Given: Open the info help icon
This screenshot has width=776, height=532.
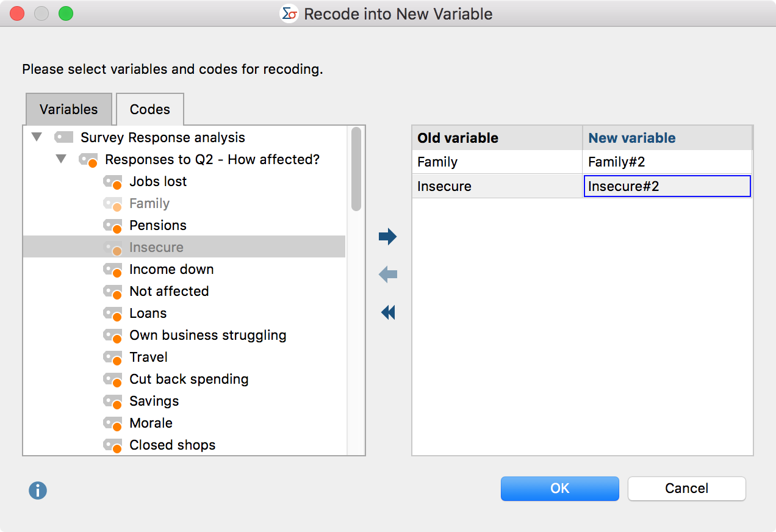Looking at the screenshot, I should [x=38, y=490].
